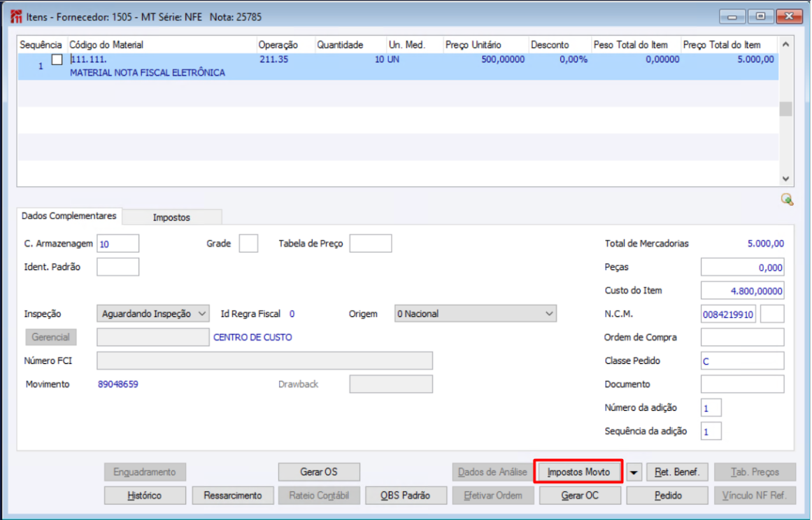Click the Ressarcimento button
This screenshot has height=520, width=812.
click(232, 496)
